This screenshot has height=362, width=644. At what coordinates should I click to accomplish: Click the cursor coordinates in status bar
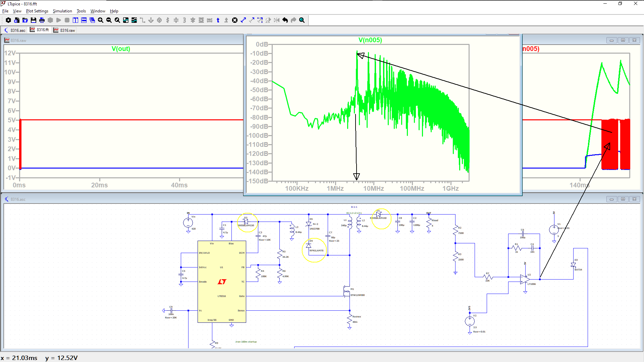tap(39, 358)
